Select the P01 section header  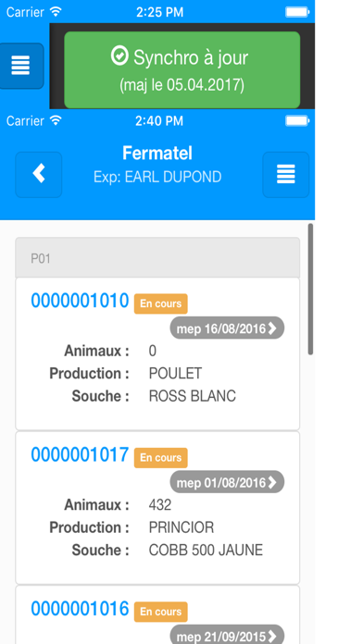coord(157,258)
